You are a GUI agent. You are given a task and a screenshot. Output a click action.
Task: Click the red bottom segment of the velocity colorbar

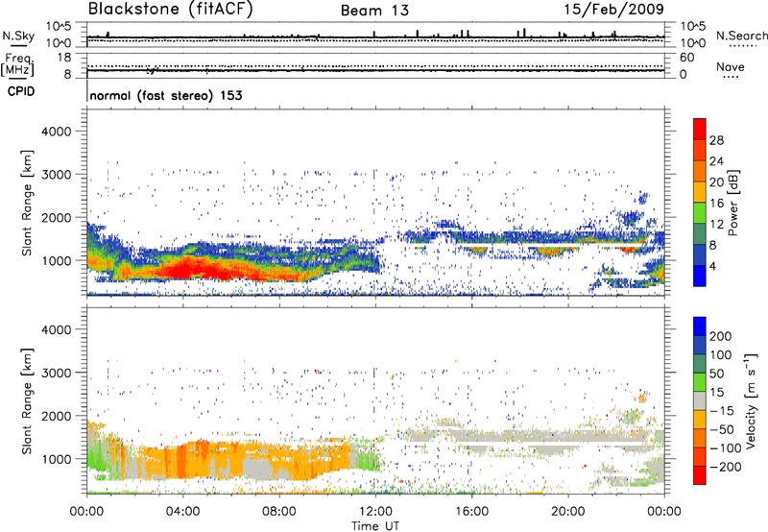[x=700, y=475]
